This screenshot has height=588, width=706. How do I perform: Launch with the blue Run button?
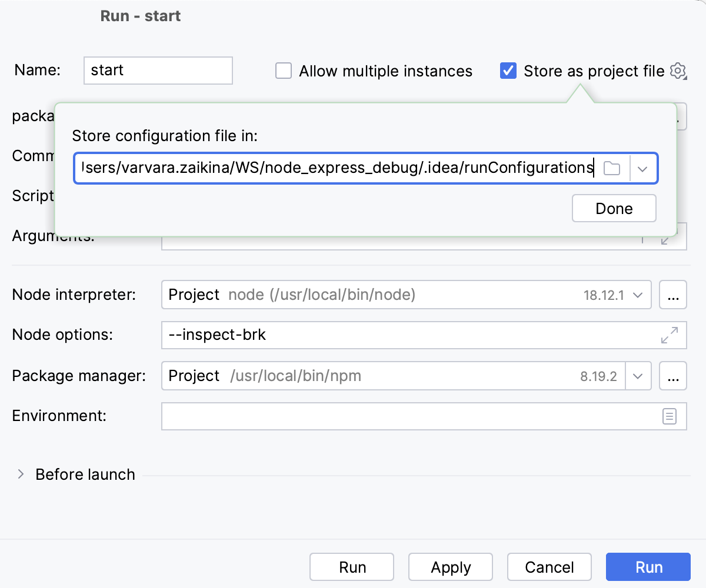(648, 567)
